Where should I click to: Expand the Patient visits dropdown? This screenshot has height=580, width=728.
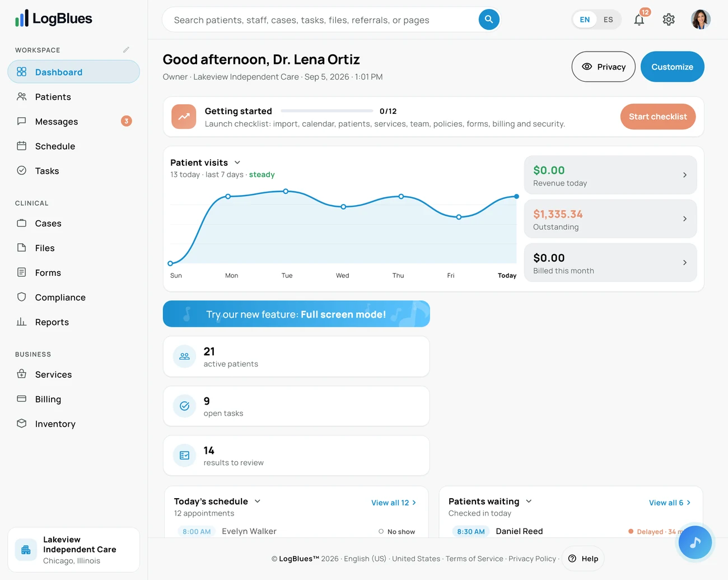coord(237,163)
